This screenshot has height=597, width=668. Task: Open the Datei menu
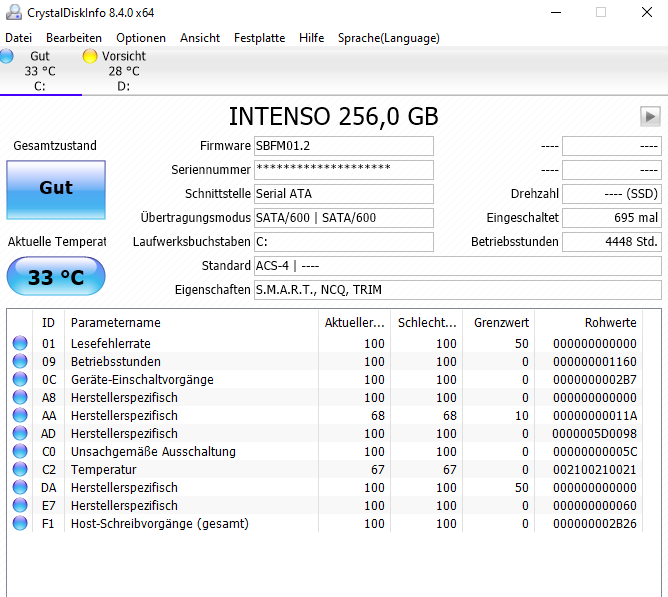coord(18,38)
